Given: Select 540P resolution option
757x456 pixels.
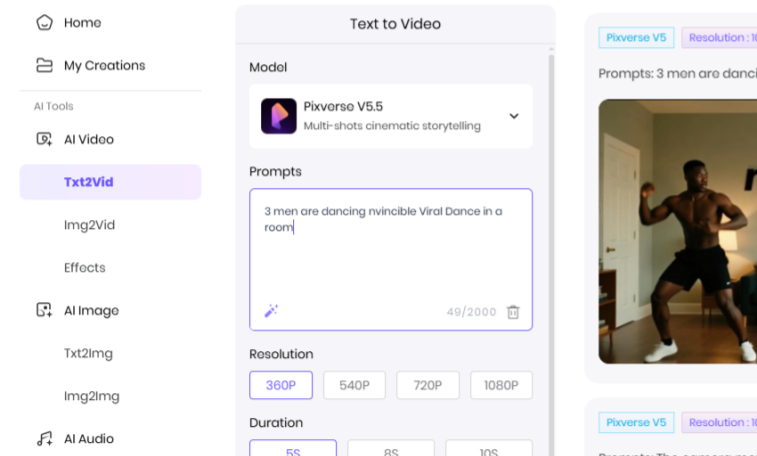Looking at the screenshot, I should pos(354,385).
